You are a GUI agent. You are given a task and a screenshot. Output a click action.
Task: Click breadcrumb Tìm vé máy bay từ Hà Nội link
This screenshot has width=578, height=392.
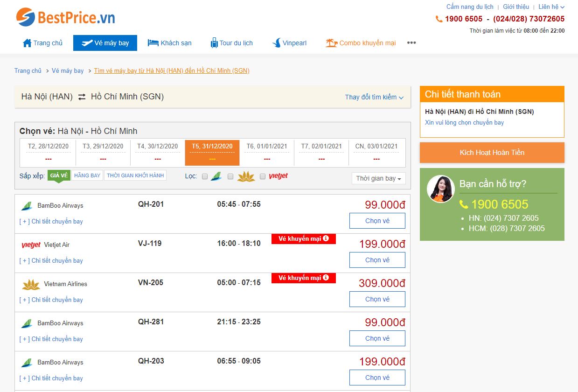pyautogui.click(x=172, y=71)
